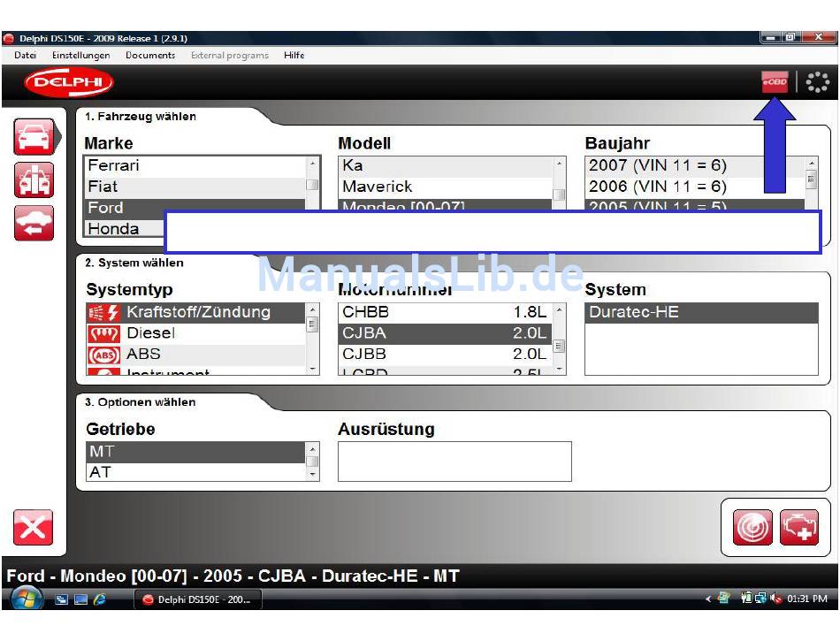Open the Datei menu
The width and height of the screenshot is (840, 641).
click(x=25, y=55)
